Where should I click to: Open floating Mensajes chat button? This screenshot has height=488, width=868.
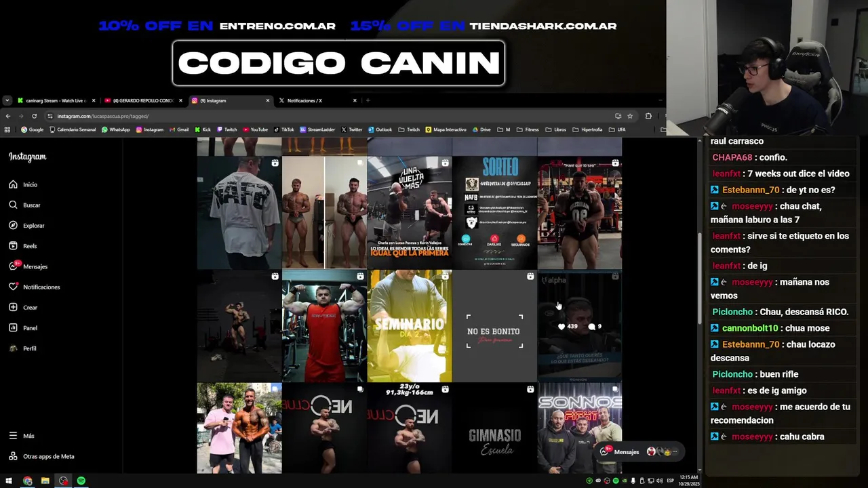point(639,451)
